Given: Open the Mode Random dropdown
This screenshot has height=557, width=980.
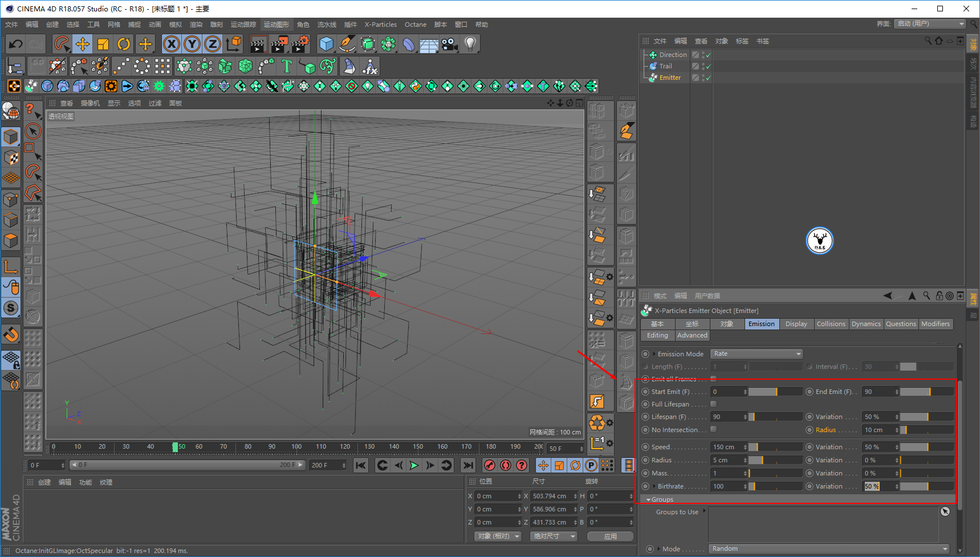Looking at the screenshot, I should tap(829, 548).
